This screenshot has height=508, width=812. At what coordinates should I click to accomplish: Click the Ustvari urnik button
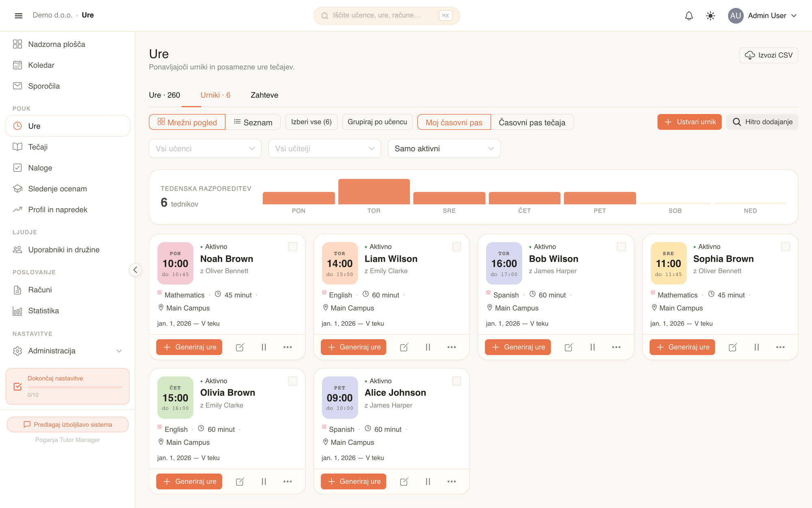point(689,122)
